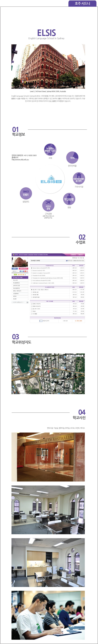This screenshot has width=98, height=644.
Task: Click the months input field in estimate row
Action: (41, 321)
